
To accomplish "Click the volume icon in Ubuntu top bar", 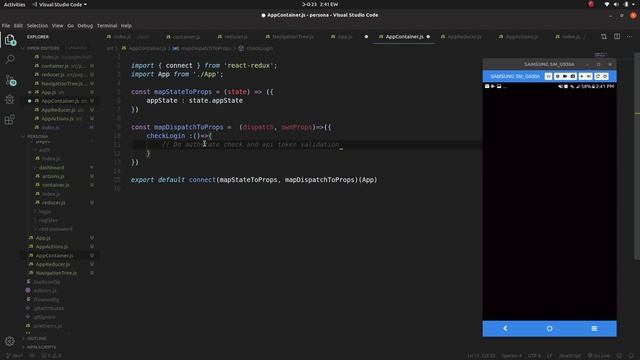I will coord(616,4).
